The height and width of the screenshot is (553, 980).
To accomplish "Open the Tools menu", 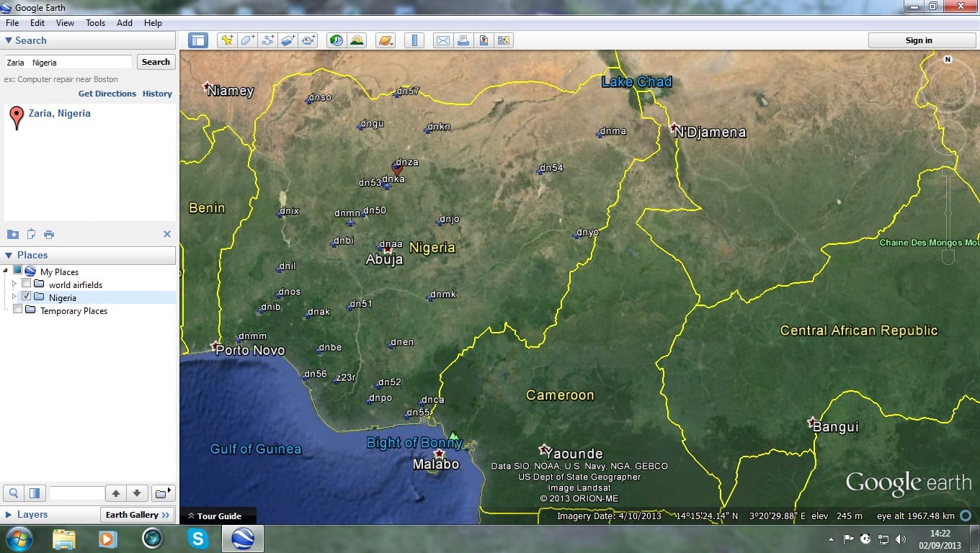I will point(95,23).
